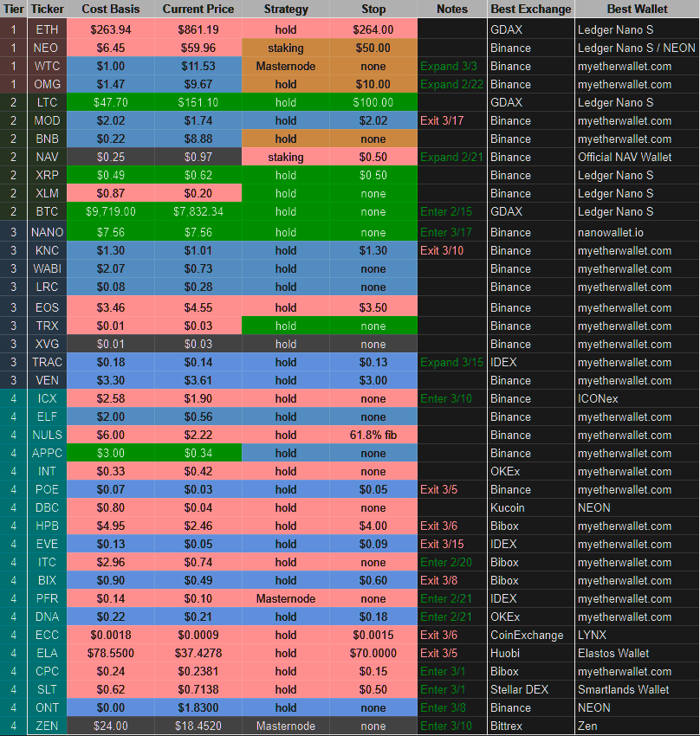Viewport: 700px width, 736px height.
Task: Click Ledger Nano S / NEON cell
Action: pos(637,48)
